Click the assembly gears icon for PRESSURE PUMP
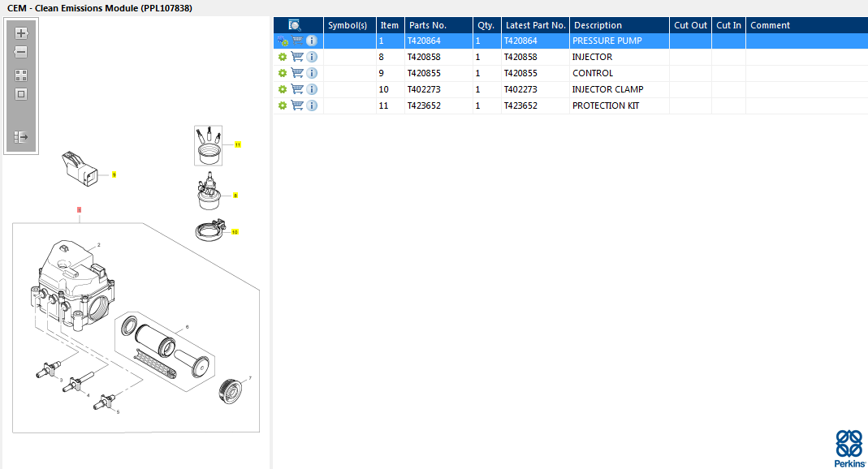Image resolution: width=868 pixels, height=469 pixels. click(x=283, y=41)
